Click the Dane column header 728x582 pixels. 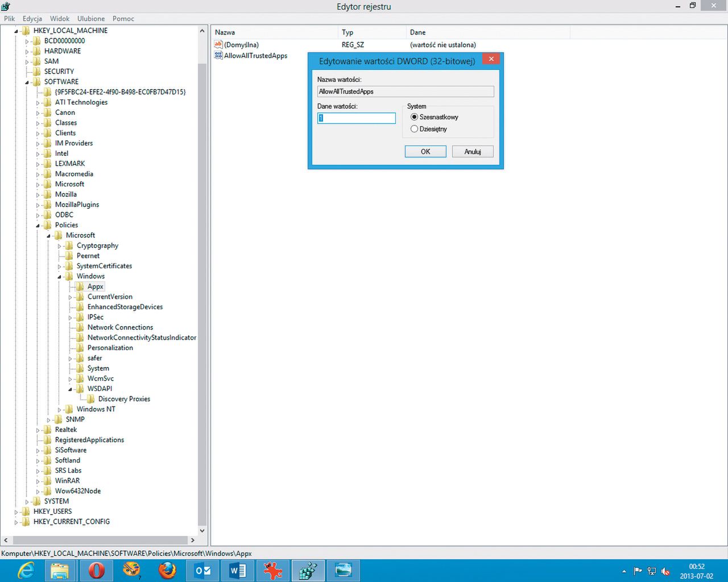click(489, 32)
